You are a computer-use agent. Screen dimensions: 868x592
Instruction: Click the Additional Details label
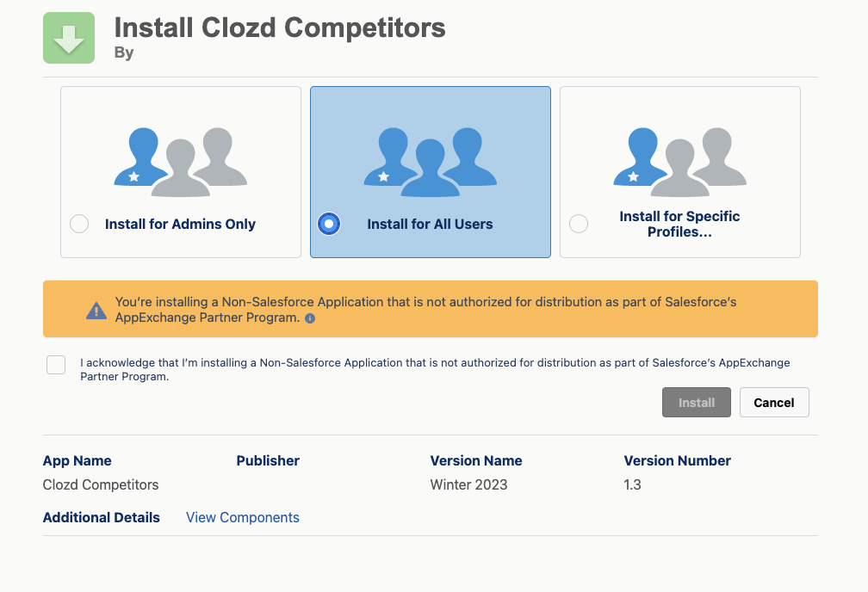tap(102, 517)
